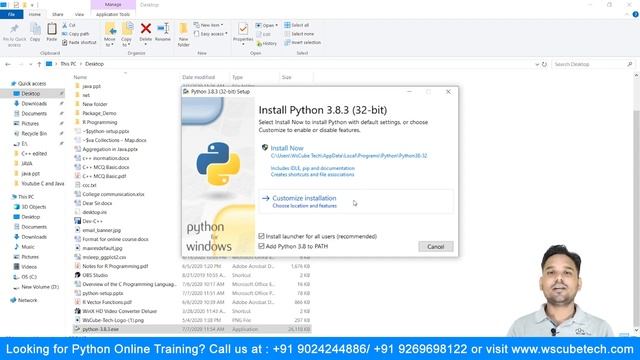Screen dimensions: 640x360
Task: Toggle Add Python 3.8 to PATH checkbox
Action: pos(261,246)
